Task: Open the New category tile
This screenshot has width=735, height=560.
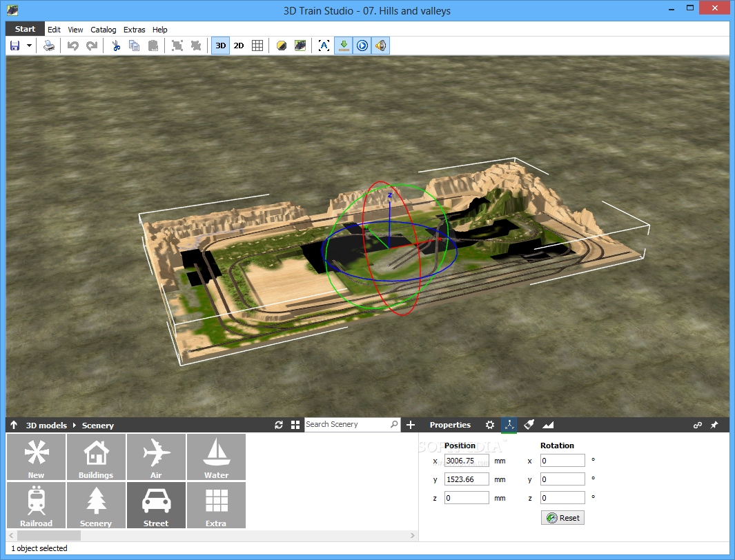Action: click(36, 457)
